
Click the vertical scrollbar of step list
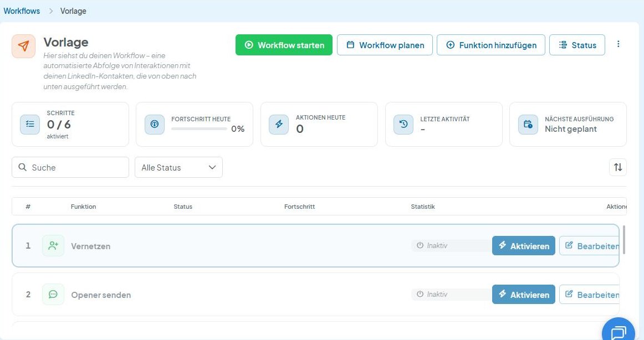[x=624, y=240]
